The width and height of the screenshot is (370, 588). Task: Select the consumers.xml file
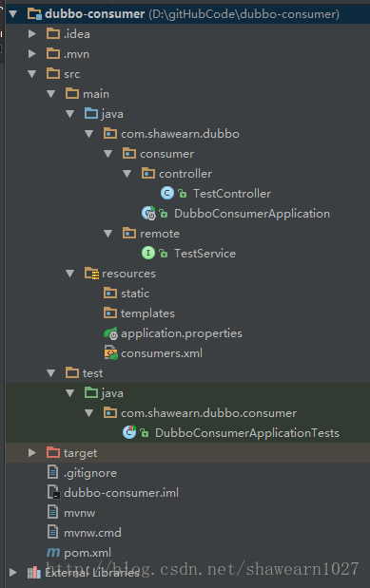[162, 353]
